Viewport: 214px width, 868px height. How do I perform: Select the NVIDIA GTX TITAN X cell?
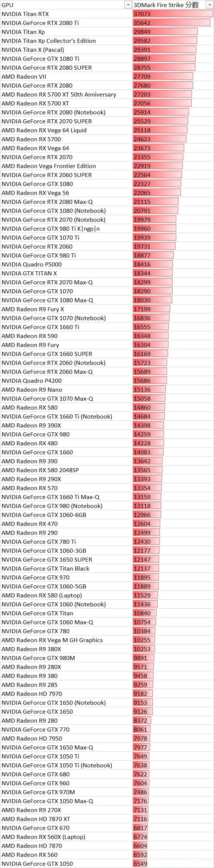pyautogui.click(x=66, y=273)
